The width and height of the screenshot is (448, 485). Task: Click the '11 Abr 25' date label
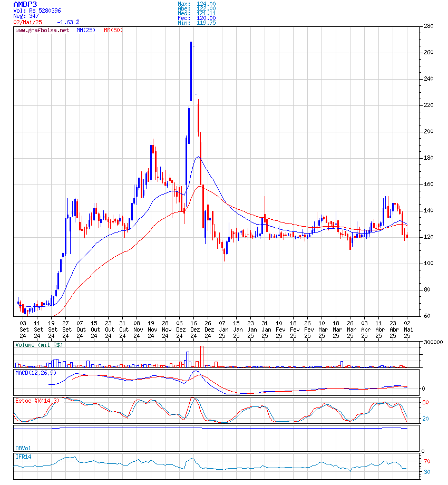(379, 329)
